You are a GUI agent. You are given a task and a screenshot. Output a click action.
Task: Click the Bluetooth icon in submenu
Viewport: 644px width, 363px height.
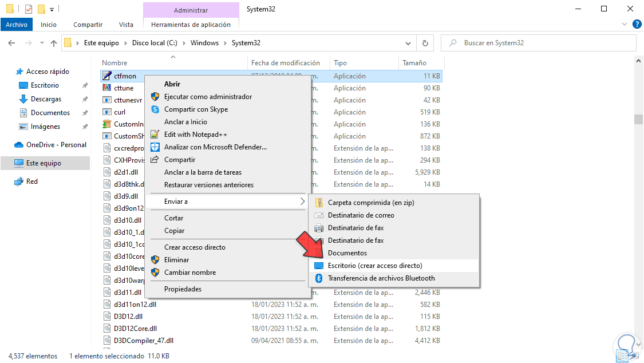pyautogui.click(x=319, y=278)
